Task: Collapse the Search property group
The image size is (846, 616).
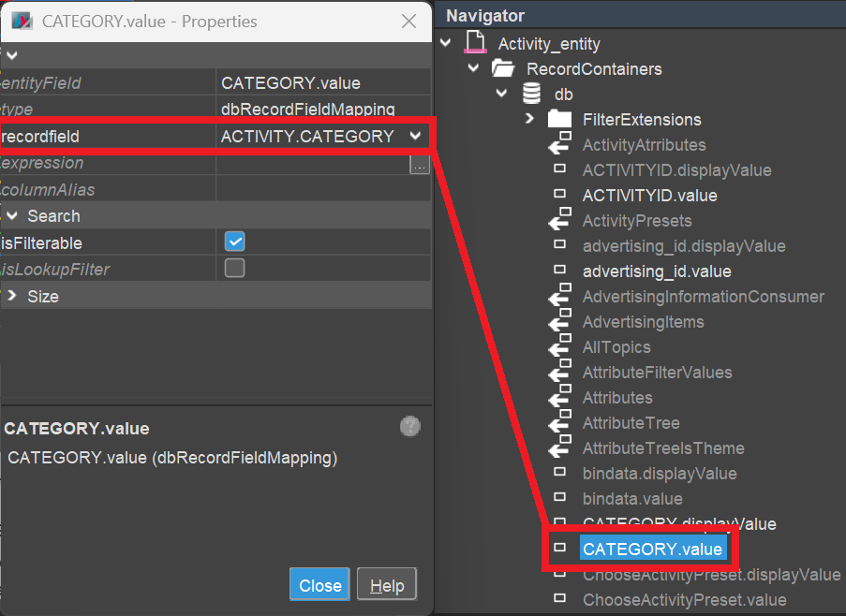Action: coord(12,216)
